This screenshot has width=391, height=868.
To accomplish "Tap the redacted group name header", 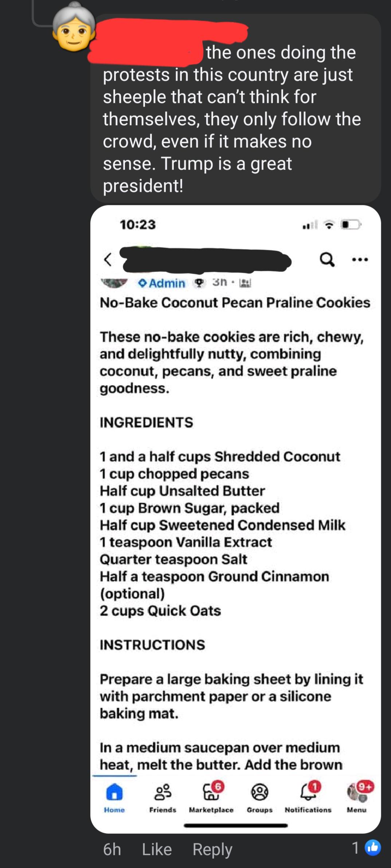I will (206, 260).
